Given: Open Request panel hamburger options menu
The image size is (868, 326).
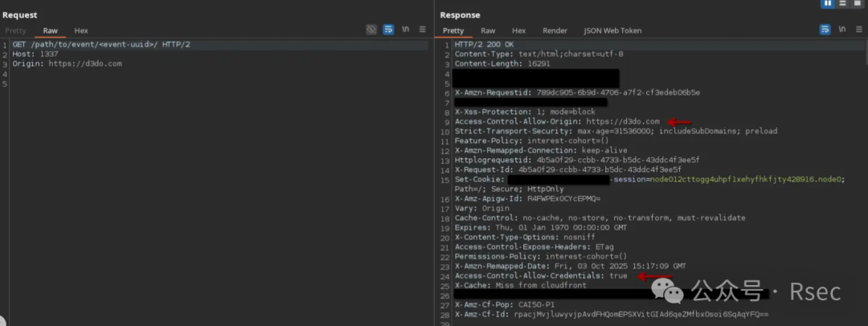Looking at the screenshot, I should click(423, 30).
